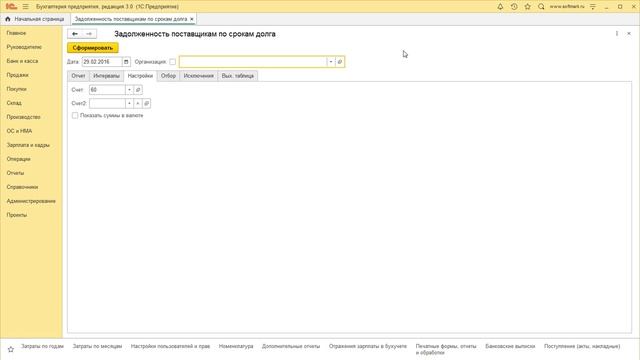This screenshot has width=640, height=360.
Task: Switch to the Отбор tab
Action: (x=168, y=76)
